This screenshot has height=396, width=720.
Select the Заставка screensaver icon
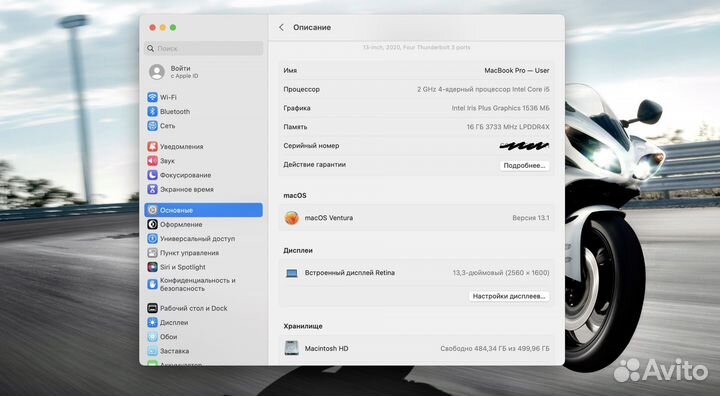click(x=152, y=351)
